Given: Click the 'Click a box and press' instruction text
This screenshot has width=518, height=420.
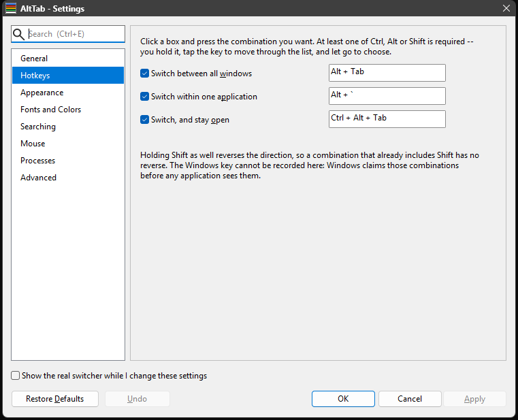Looking at the screenshot, I should point(306,46).
